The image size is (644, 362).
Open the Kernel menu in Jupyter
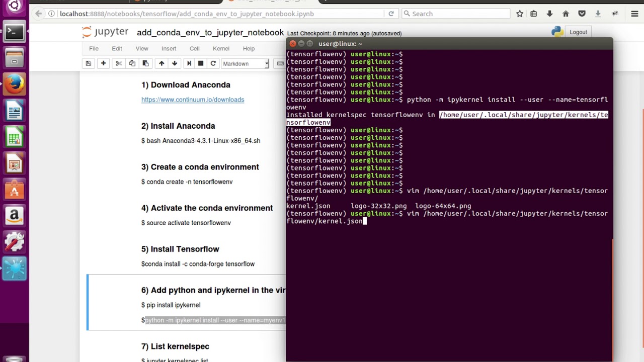(221, 48)
